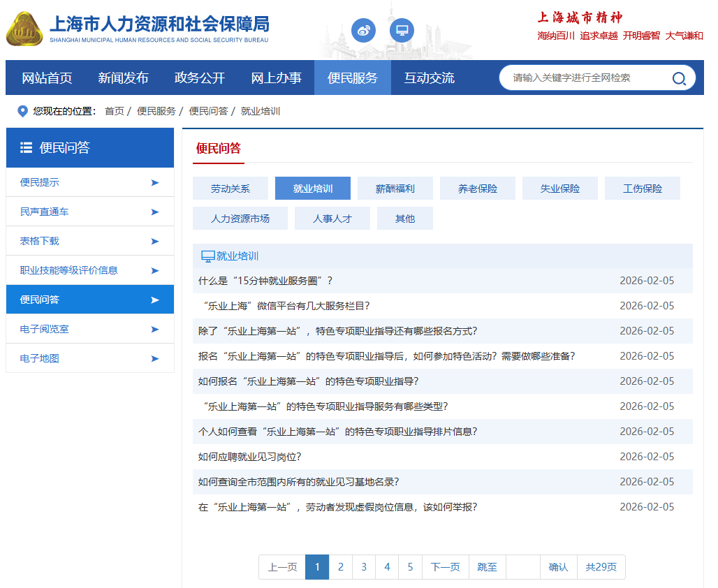The width and height of the screenshot is (718, 588).
Task: Click the magnifier search icon
Action: pos(678,78)
